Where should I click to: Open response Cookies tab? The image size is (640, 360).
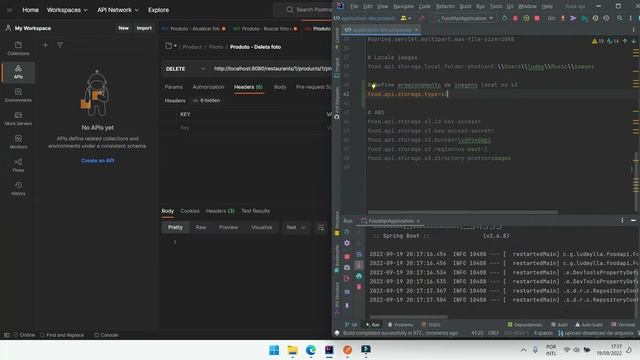(190, 211)
